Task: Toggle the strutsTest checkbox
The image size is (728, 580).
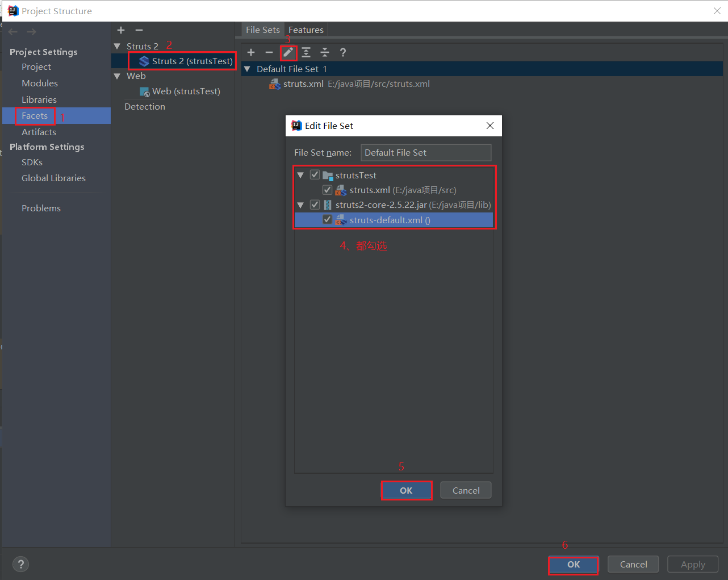Action: coord(315,175)
